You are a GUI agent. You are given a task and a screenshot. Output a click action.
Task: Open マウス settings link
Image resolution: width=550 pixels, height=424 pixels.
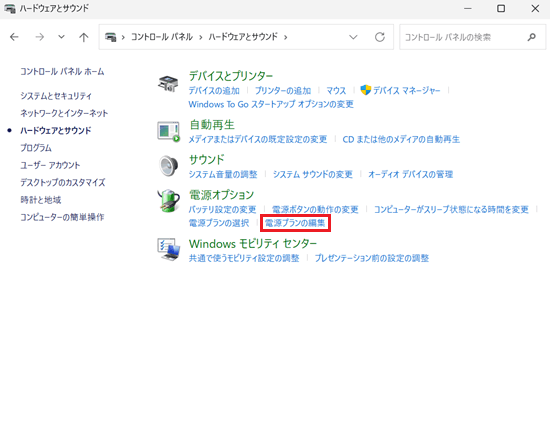[336, 90]
